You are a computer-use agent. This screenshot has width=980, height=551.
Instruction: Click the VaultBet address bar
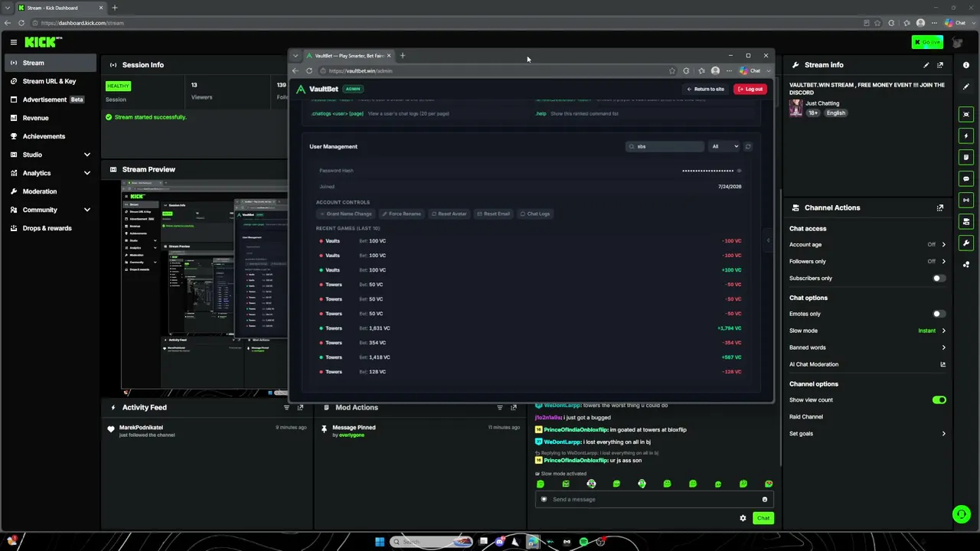point(496,70)
